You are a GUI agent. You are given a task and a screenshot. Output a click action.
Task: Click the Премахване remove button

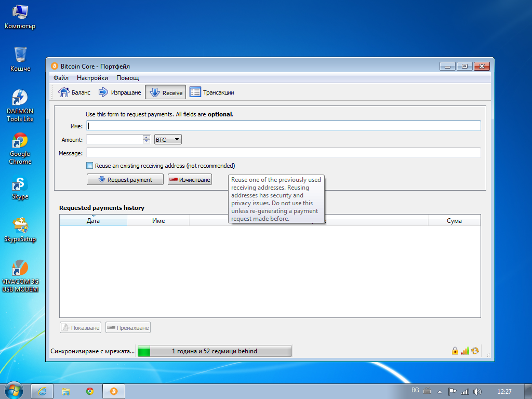pos(128,328)
